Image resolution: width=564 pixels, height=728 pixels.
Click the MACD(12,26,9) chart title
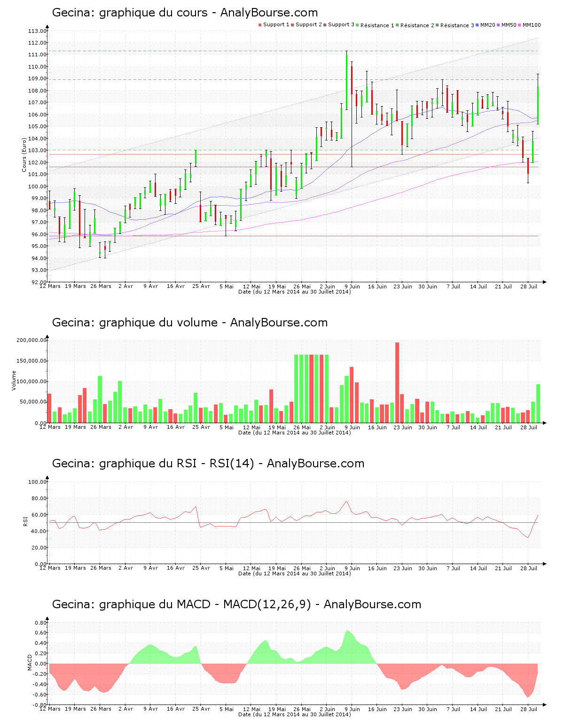pyautogui.click(x=236, y=604)
